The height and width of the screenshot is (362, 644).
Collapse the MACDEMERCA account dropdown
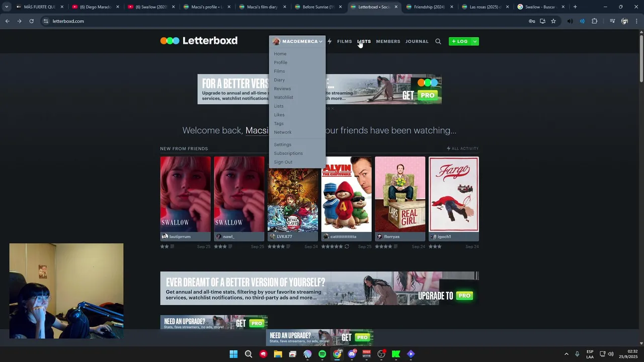(x=297, y=41)
